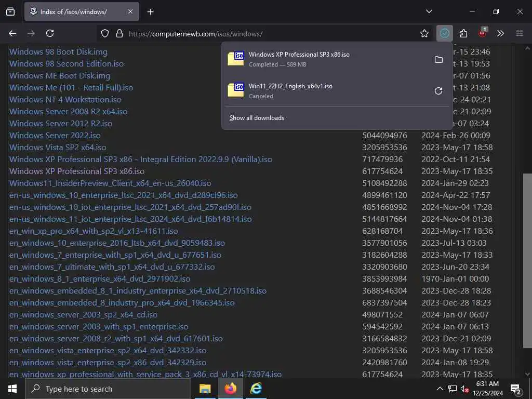
Task: Open en_windows_server_2003_with_sp1_enterprise.iso link
Action: pos(99,326)
